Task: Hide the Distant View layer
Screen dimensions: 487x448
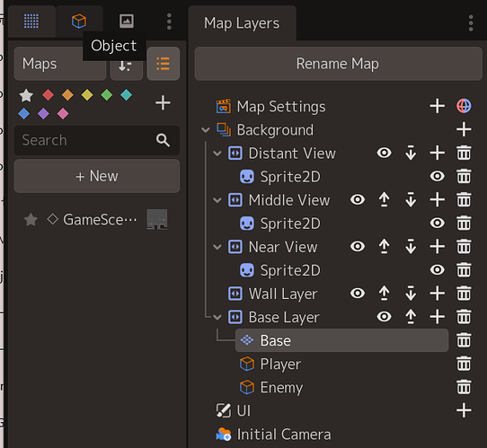Action: point(385,153)
